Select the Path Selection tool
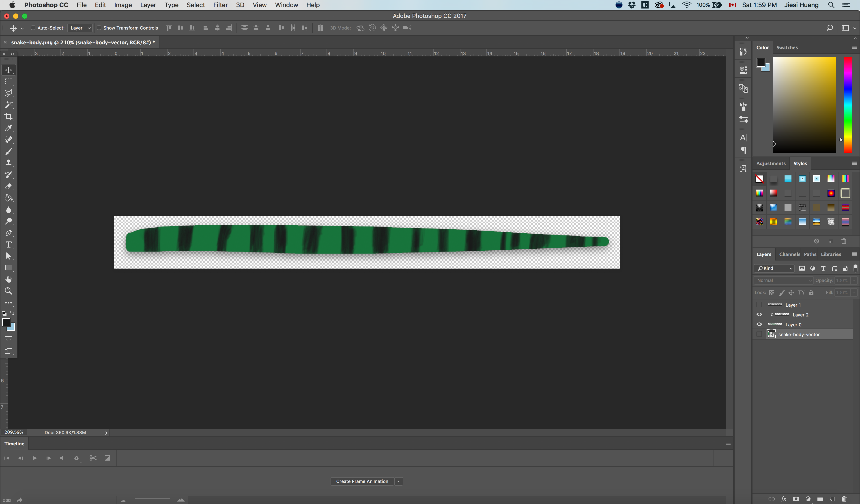The image size is (860, 504). (9, 256)
